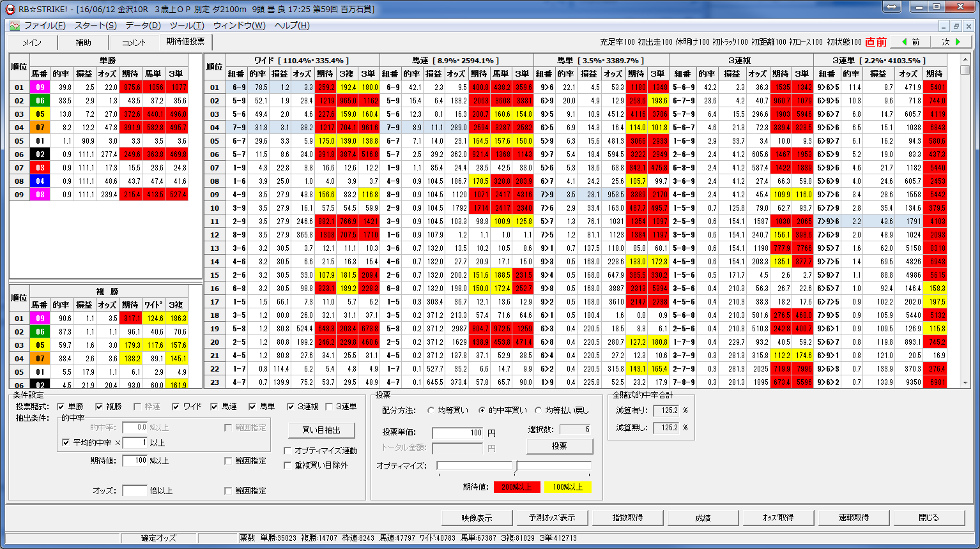
Task: Select the 5-6-9 combination in 3連複 column
Action: [683, 87]
